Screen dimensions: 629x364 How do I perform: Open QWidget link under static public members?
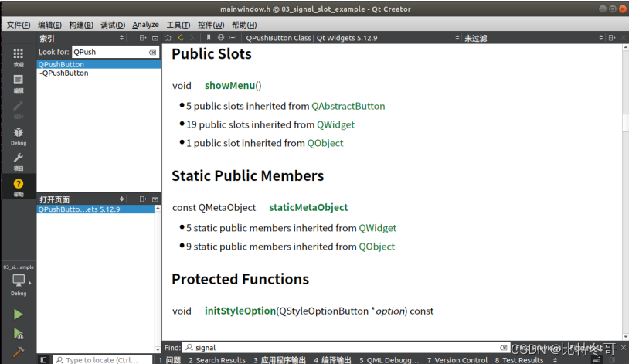click(378, 228)
